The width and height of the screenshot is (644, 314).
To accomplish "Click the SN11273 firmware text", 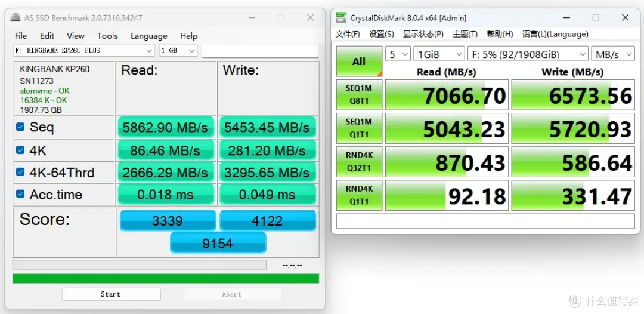I will (x=36, y=81).
